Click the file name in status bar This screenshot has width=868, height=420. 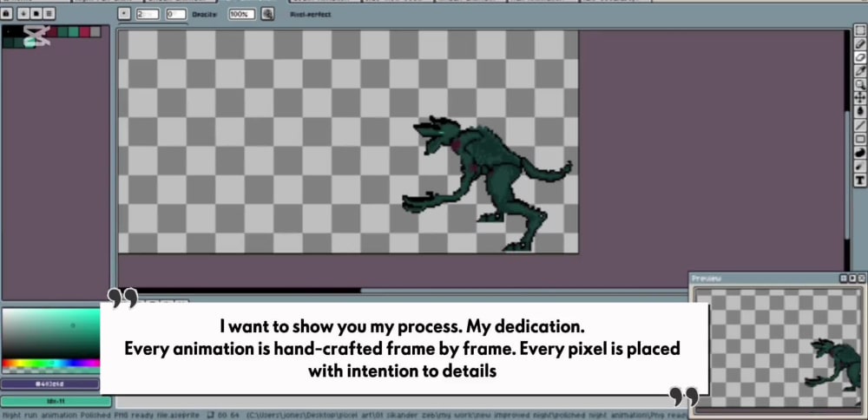(101, 415)
